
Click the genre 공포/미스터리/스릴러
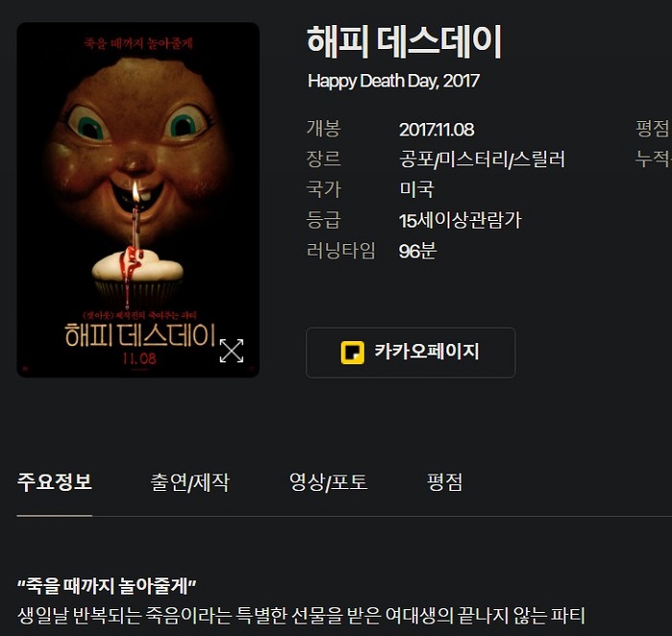pos(482,159)
